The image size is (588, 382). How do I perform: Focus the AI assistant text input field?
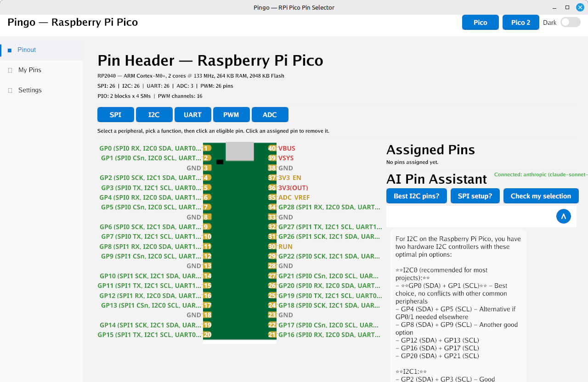click(x=470, y=216)
